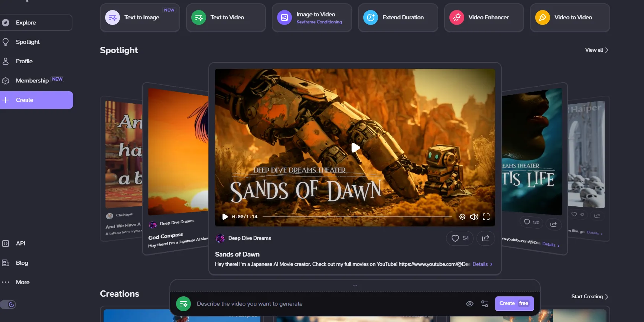
Task: Toggle the dark mode switch
Action: pos(8,305)
